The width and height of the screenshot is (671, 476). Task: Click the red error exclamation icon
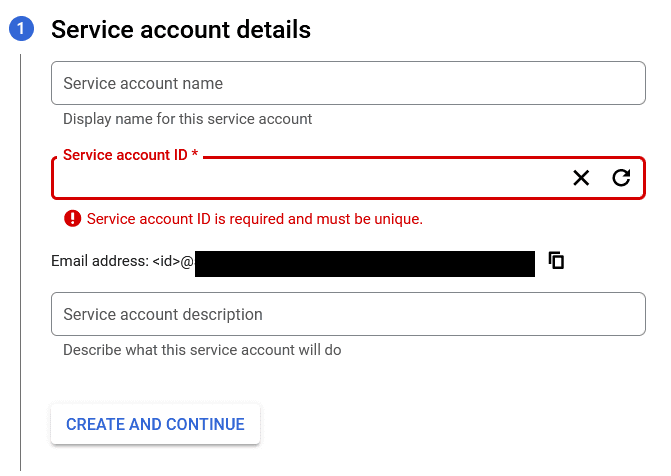[72, 218]
